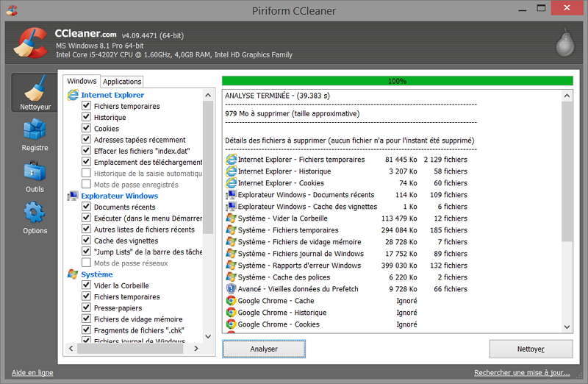The image size is (588, 384).
Task: Select '979 Mo à supprimer' text line
Action: click(x=292, y=114)
